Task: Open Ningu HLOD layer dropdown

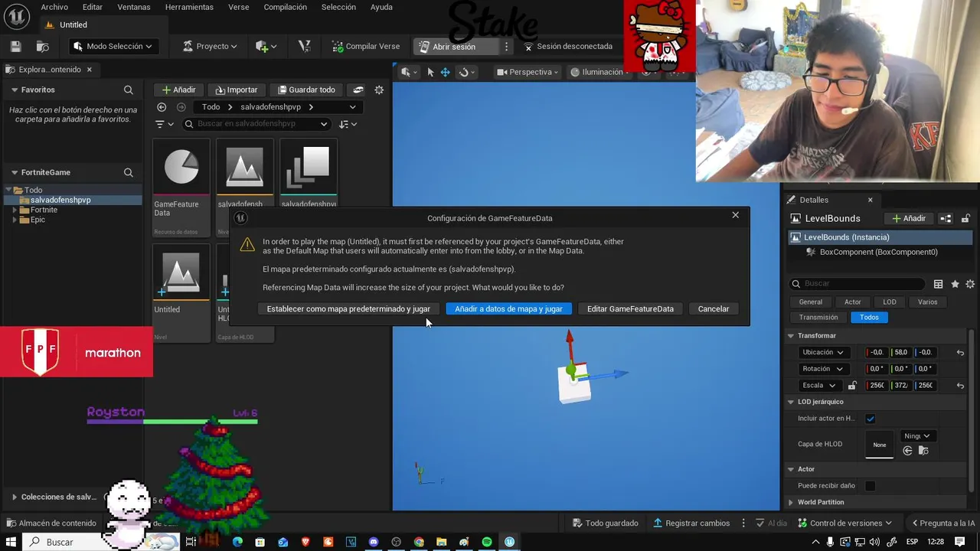Action: [x=916, y=436]
